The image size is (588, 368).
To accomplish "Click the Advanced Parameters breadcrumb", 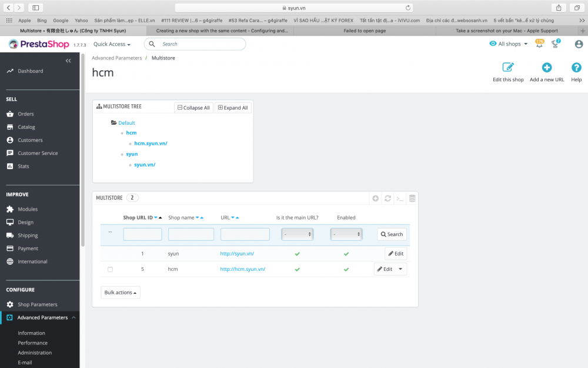I will [x=116, y=58].
